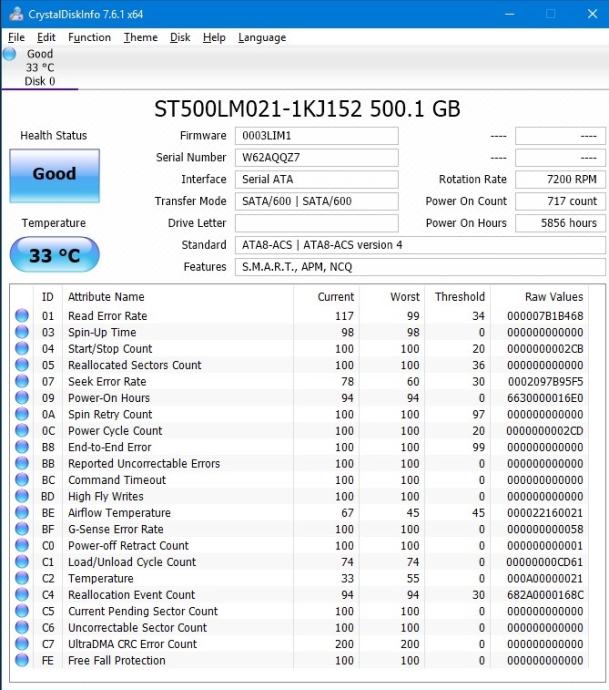Click the Reallocation Event Count status orb
This screenshot has width=609, height=690.
click(22, 595)
